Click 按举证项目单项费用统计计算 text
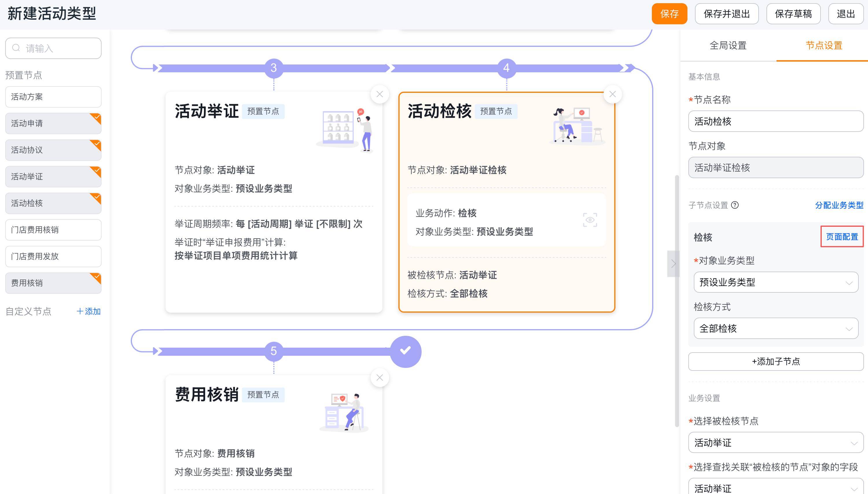The image size is (868, 494). tap(236, 255)
